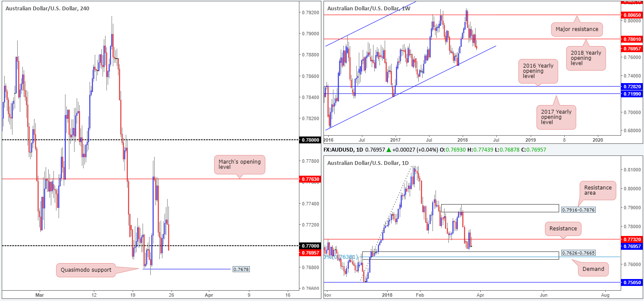
Task: Select the red 0.77320 daily price label
Action: click(632, 239)
